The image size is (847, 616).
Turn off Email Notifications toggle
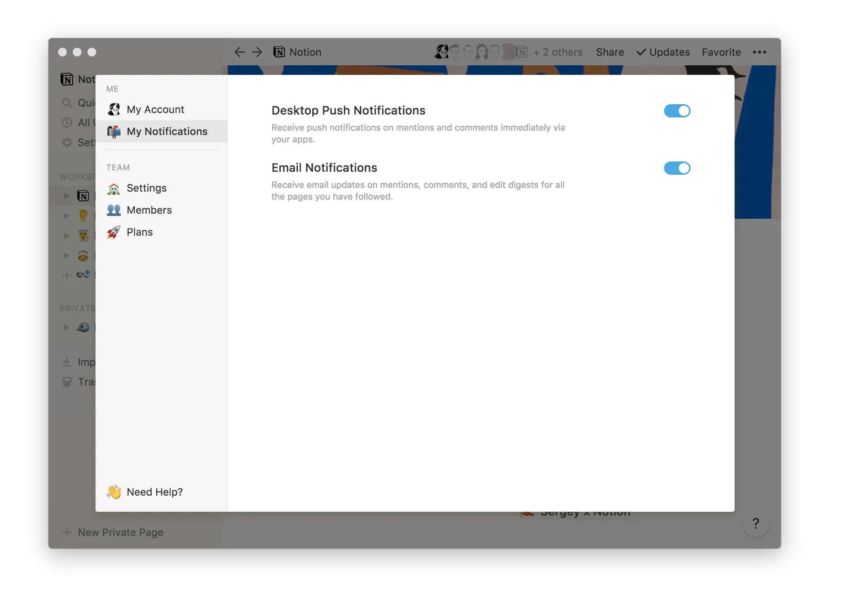(677, 168)
